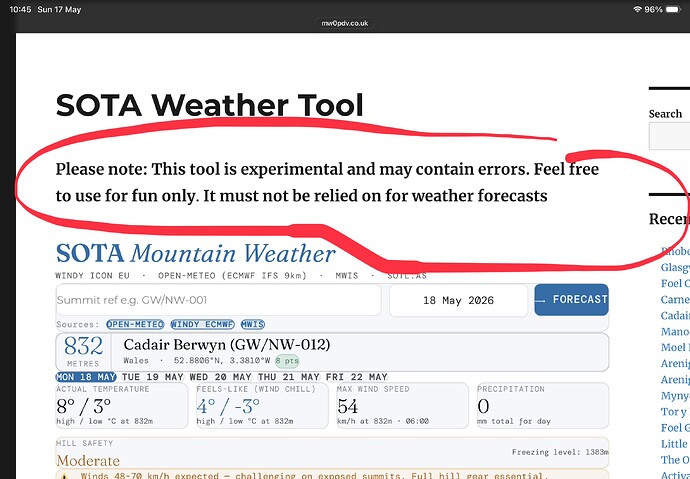690x479 pixels.
Task: Select the TUE 19 MAY tab
Action: pos(152,377)
